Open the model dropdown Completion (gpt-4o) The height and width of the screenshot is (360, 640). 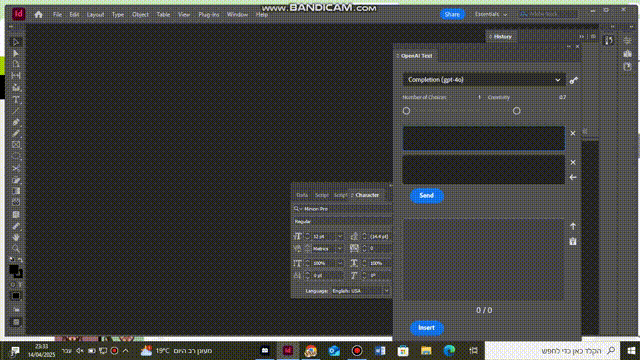tap(484, 80)
